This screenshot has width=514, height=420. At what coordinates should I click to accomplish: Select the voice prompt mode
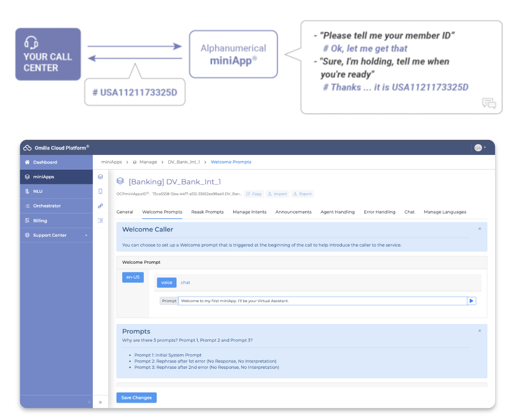[167, 282]
